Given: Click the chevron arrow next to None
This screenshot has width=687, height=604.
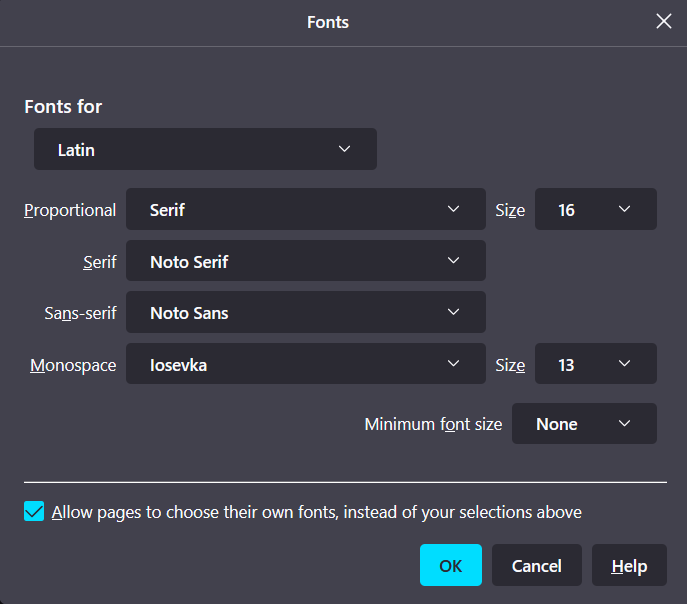Looking at the screenshot, I should tap(625, 423).
